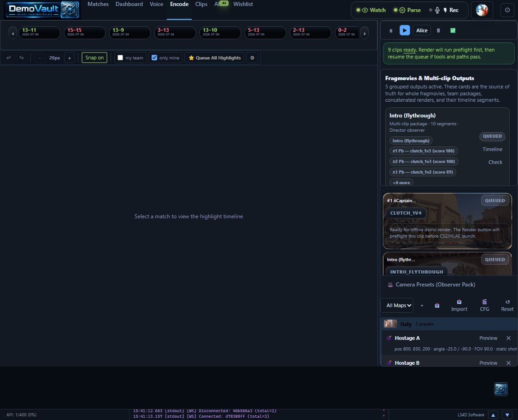Click the trash icon beside Alice

[x=438, y=30]
